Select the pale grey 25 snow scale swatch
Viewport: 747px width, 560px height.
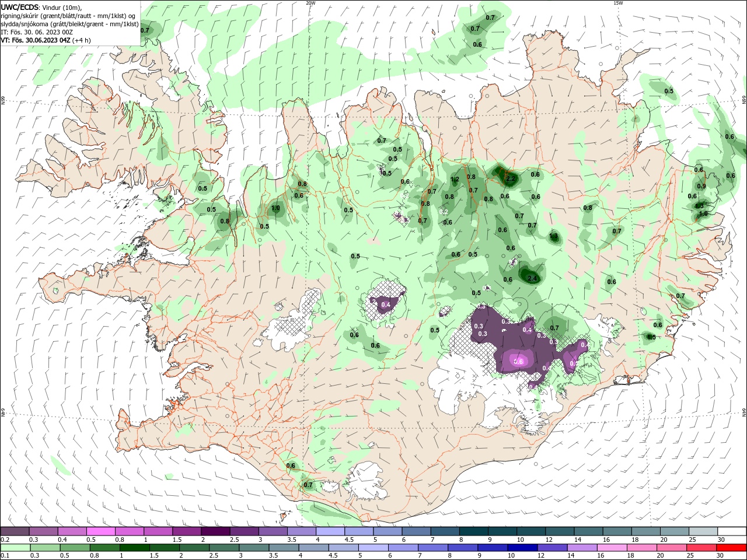[x=703, y=531]
